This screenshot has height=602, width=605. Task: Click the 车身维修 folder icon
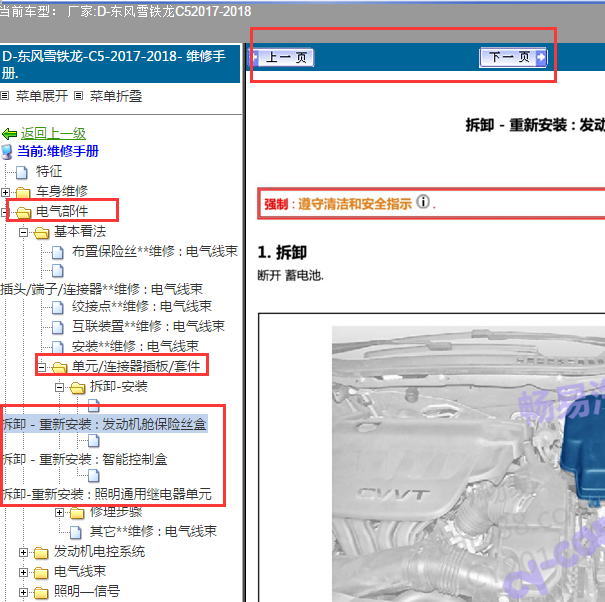(x=23, y=192)
